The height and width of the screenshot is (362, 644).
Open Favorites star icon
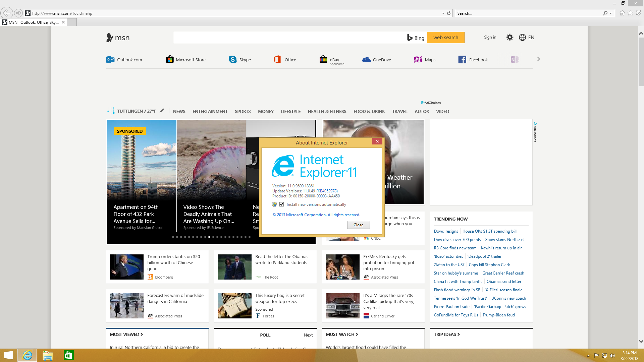coord(631,13)
